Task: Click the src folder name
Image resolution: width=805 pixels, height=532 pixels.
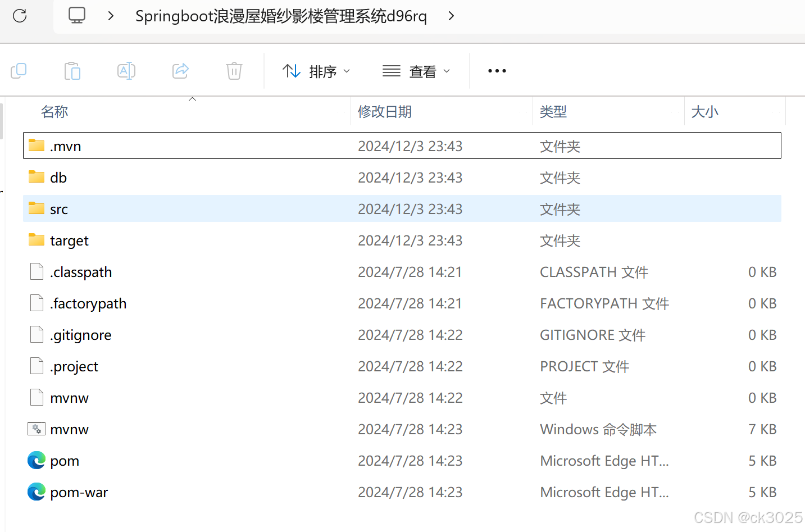Action: tap(59, 210)
